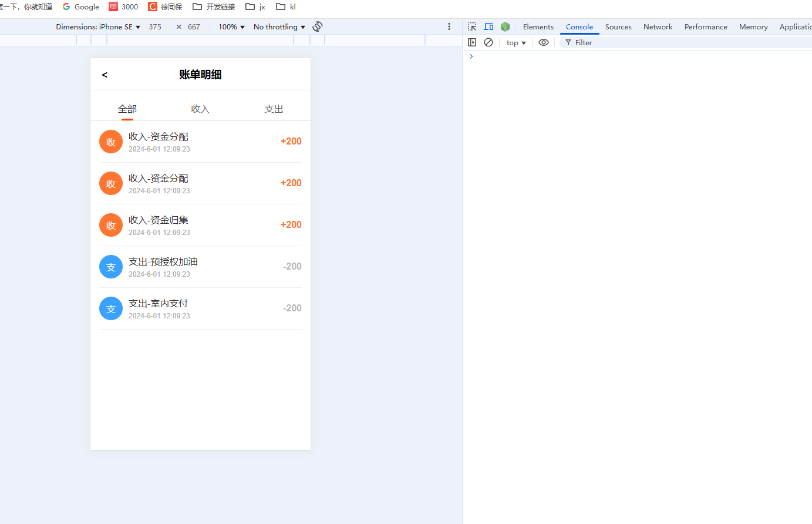812x524 pixels.
Task: Toggle device toolbar icon in DevTools
Action: coord(488,26)
